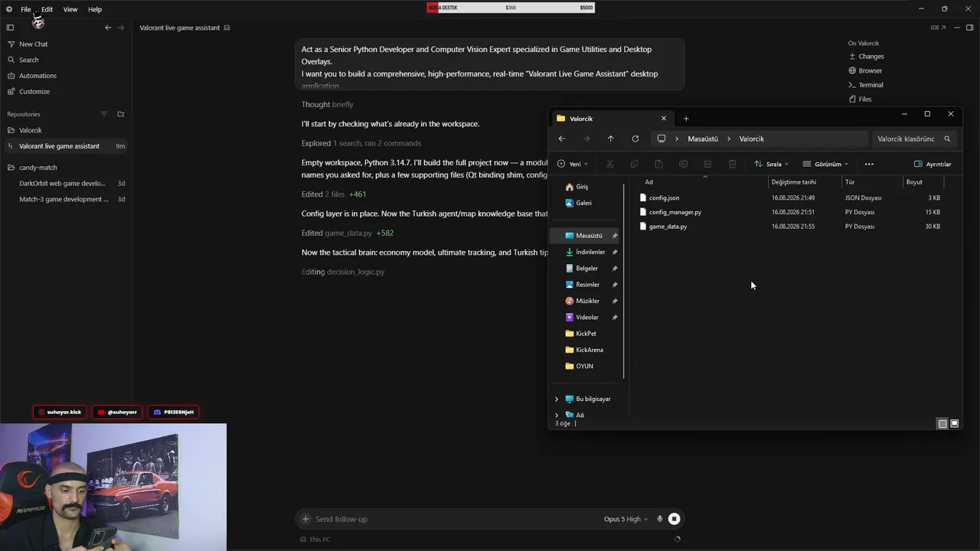Open Match-3 game development chat
This screenshot has height=551, width=980.
(65, 199)
